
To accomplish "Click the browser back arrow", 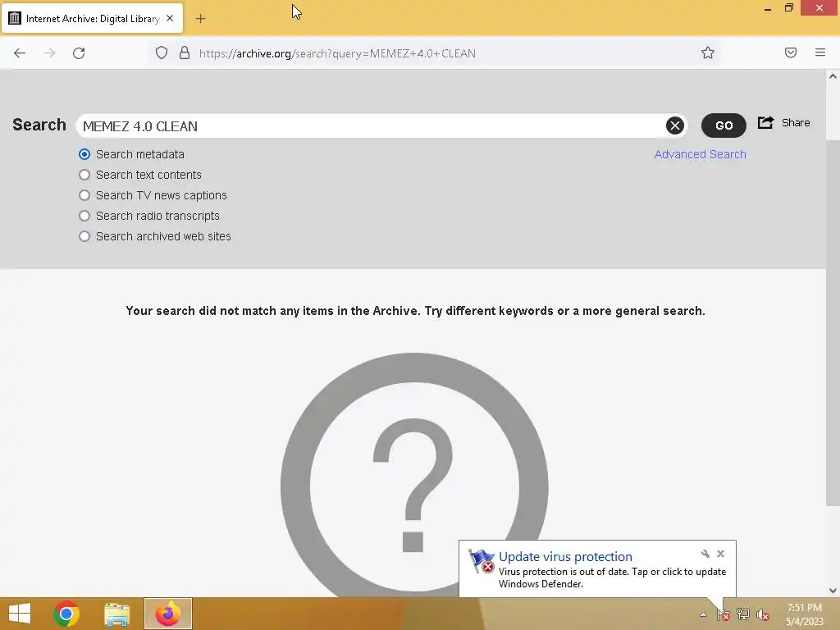I will 20,53.
